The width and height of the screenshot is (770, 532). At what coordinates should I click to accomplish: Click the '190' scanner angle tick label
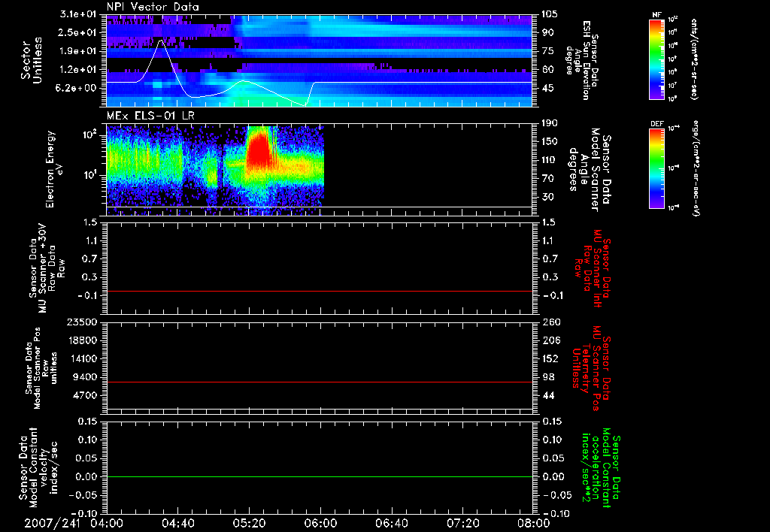coord(550,123)
